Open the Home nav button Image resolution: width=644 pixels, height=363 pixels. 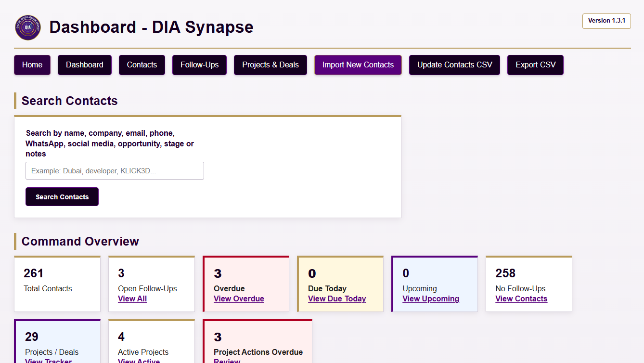(x=32, y=65)
